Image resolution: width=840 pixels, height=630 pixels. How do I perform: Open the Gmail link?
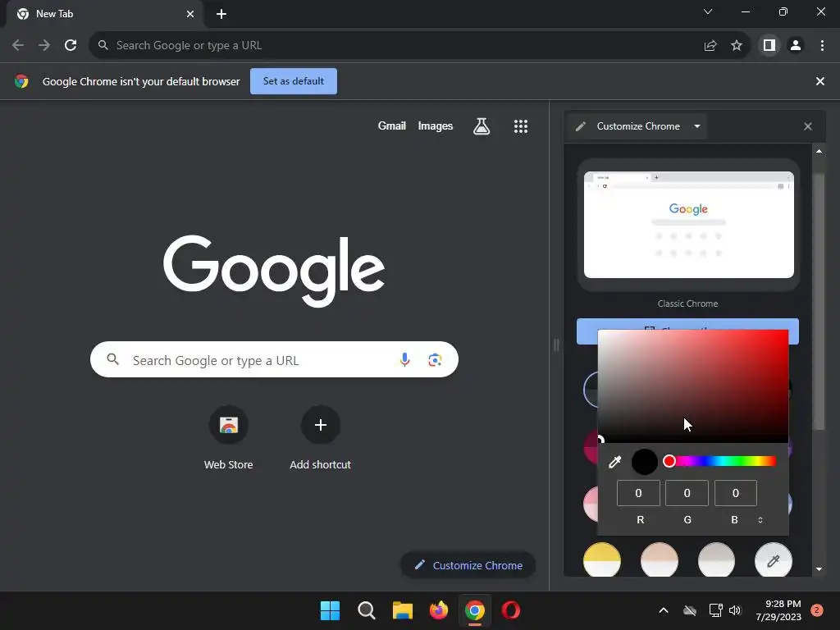coord(391,126)
